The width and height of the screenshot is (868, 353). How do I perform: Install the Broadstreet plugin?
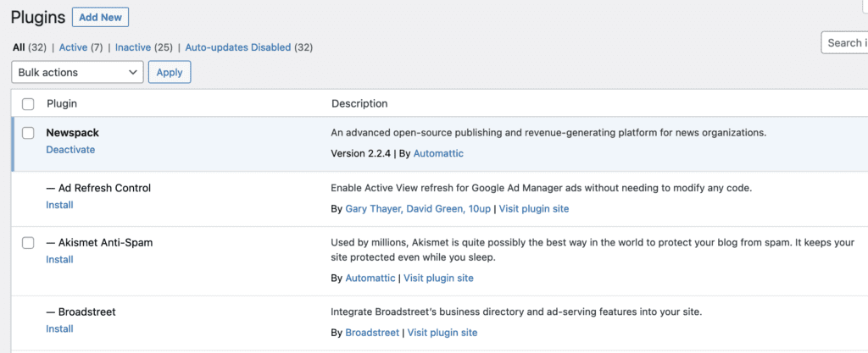(60, 328)
